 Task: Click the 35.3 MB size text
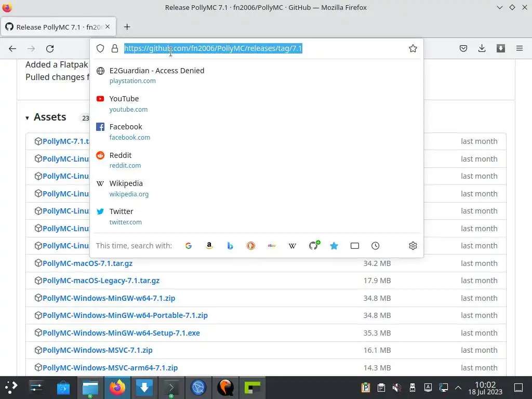pos(377,333)
